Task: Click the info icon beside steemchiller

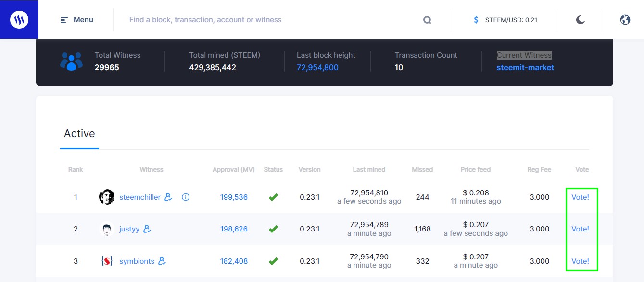Action: pos(186,197)
